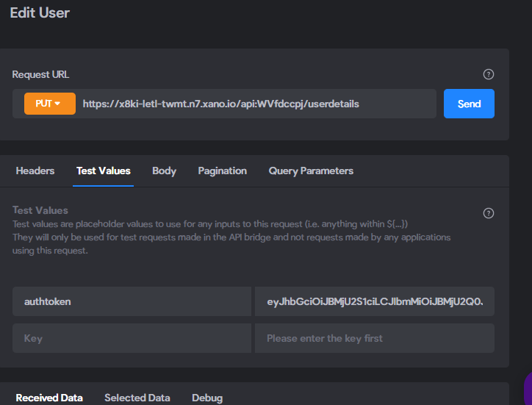Switch to the Selected Data tab

tap(137, 398)
